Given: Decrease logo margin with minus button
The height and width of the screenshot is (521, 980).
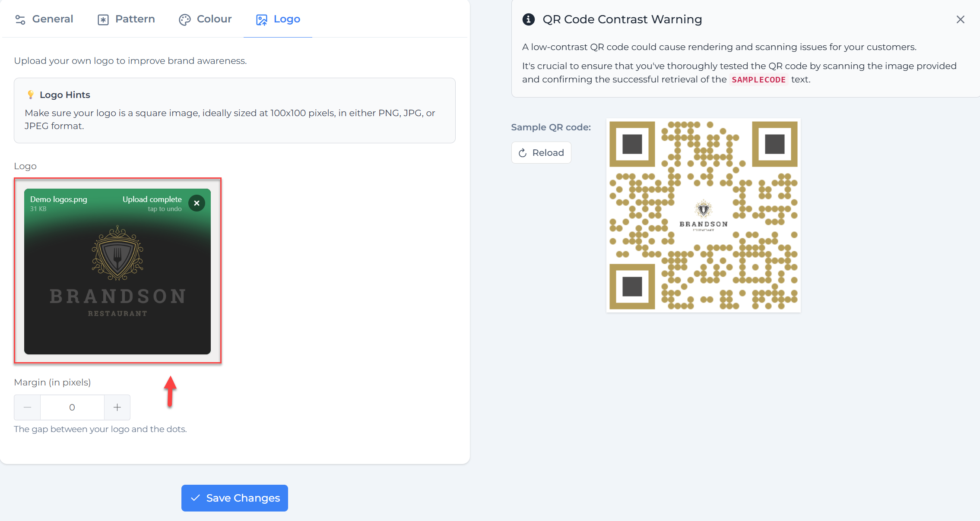Looking at the screenshot, I should point(27,407).
